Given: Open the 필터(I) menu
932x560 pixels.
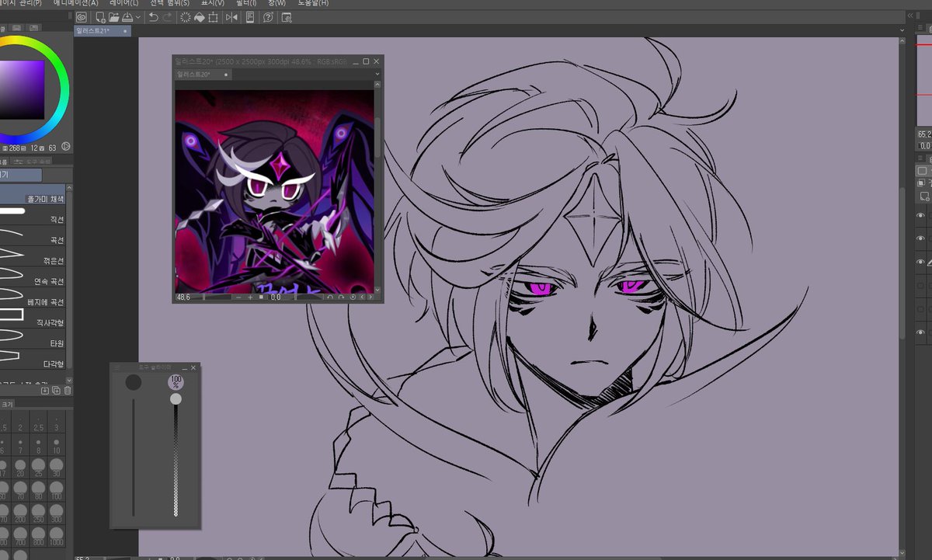Looking at the screenshot, I should tap(246, 3).
